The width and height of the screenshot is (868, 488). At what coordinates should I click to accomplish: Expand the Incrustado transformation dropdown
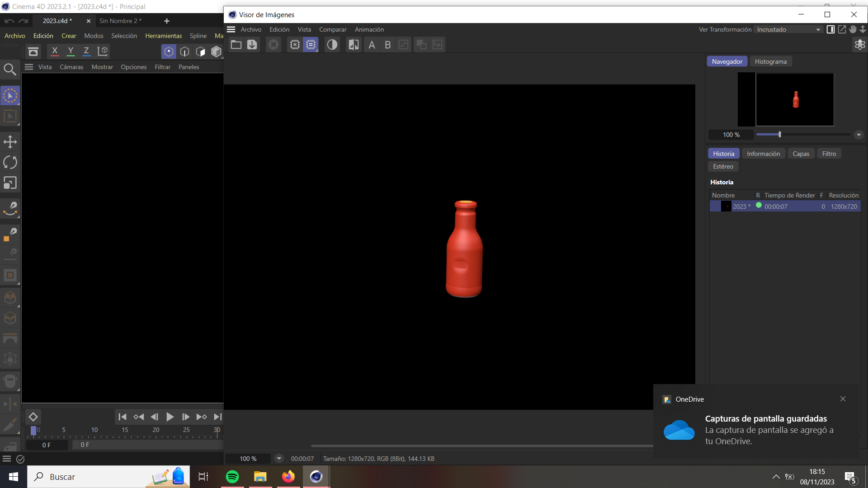(788, 29)
